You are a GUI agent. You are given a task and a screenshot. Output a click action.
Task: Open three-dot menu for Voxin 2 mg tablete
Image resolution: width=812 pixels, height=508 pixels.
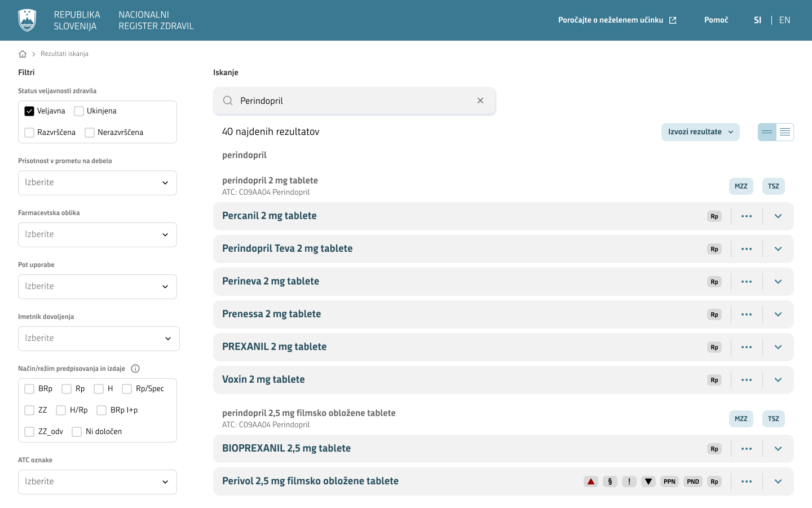747,380
